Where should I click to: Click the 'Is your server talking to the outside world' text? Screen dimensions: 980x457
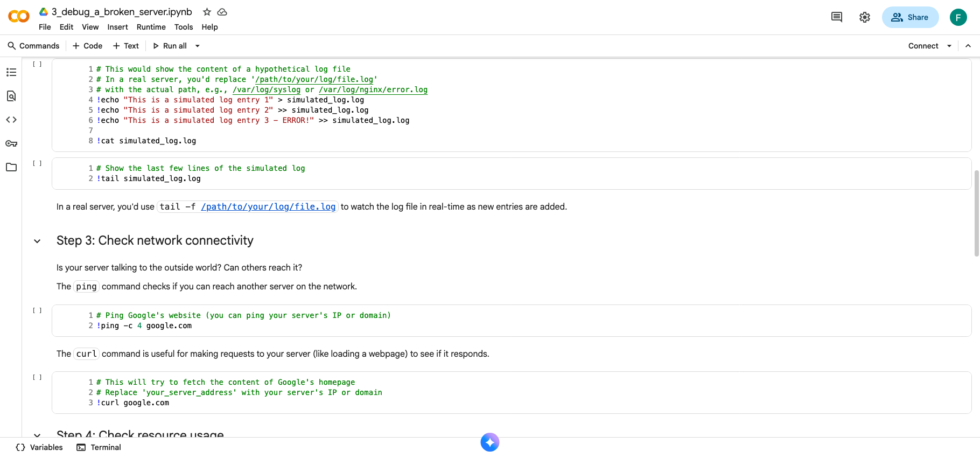[179, 267]
